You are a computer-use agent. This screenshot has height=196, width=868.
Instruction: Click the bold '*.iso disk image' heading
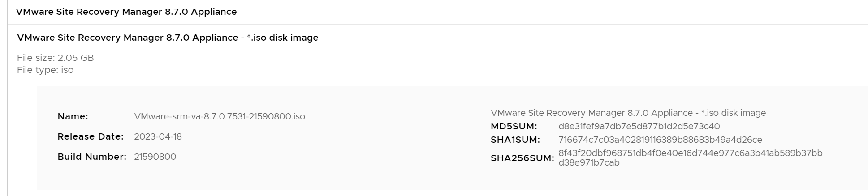[168, 38]
